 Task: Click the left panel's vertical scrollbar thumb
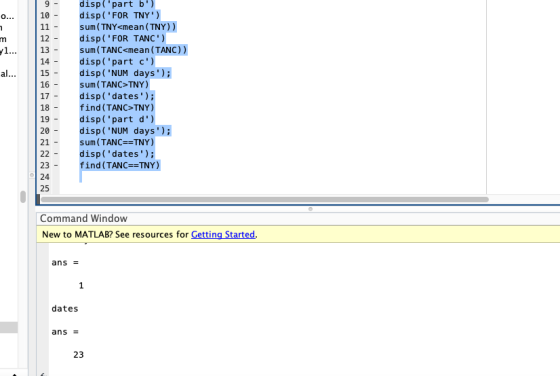click(23, 197)
